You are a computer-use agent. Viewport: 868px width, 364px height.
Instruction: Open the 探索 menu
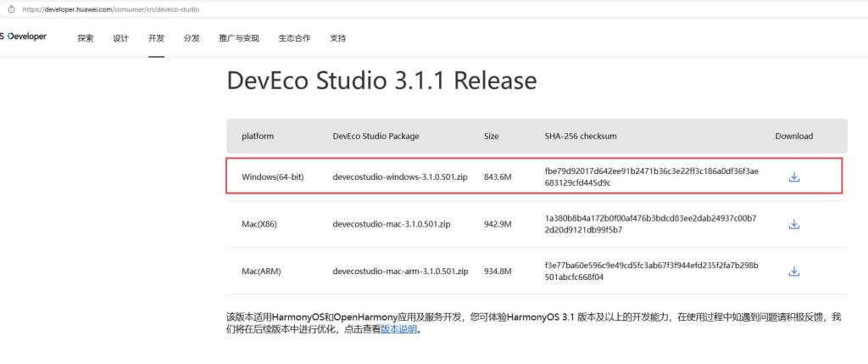click(x=86, y=38)
